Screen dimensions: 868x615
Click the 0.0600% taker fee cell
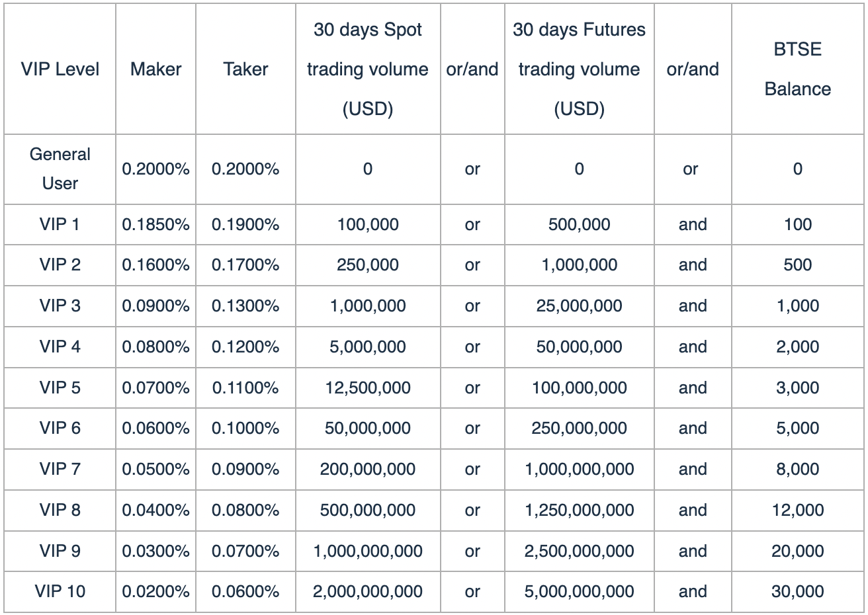click(245, 591)
